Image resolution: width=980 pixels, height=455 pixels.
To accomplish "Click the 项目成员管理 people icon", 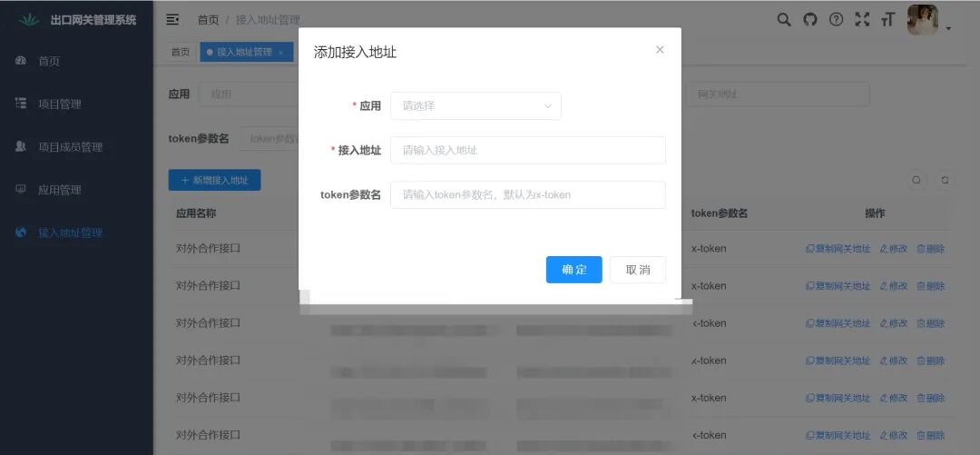I will pyautogui.click(x=21, y=146).
